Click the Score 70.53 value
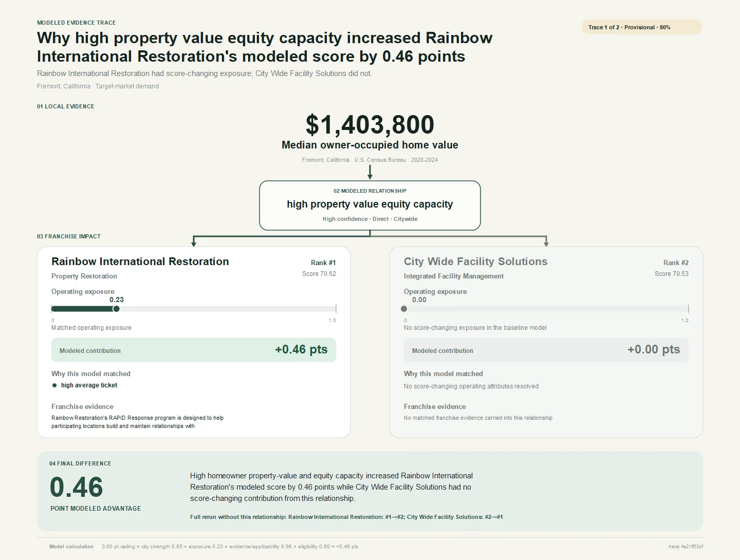Screen dimensions: 740x560 tap(672, 274)
